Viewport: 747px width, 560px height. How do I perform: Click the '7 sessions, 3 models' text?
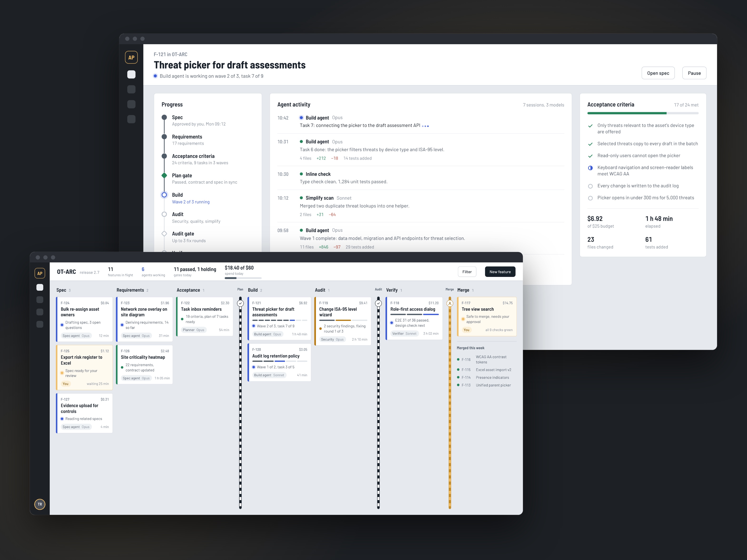point(543,105)
